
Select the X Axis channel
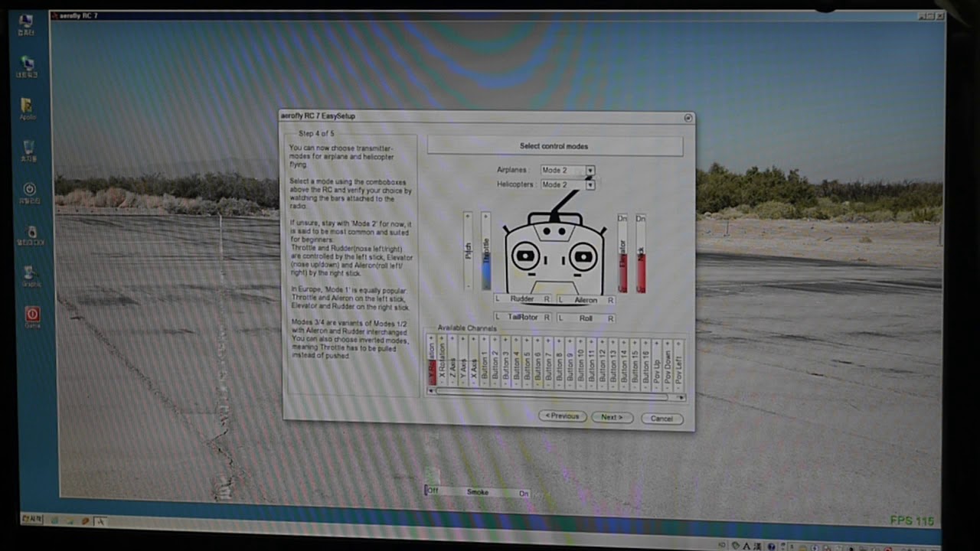tap(474, 361)
